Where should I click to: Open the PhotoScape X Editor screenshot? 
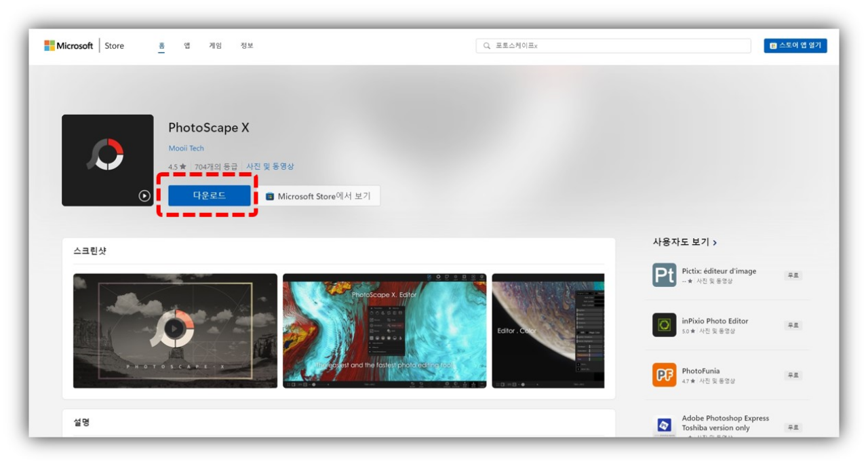pos(384,330)
